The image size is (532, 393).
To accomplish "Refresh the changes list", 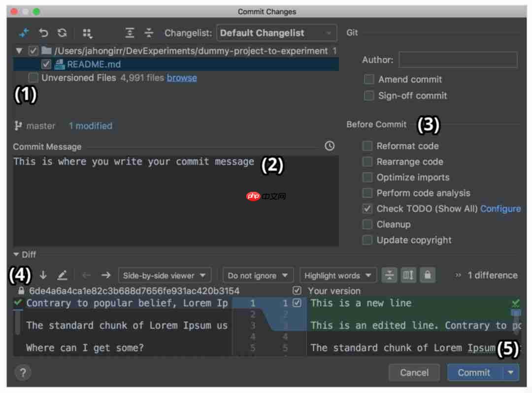I will coord(62,33).
